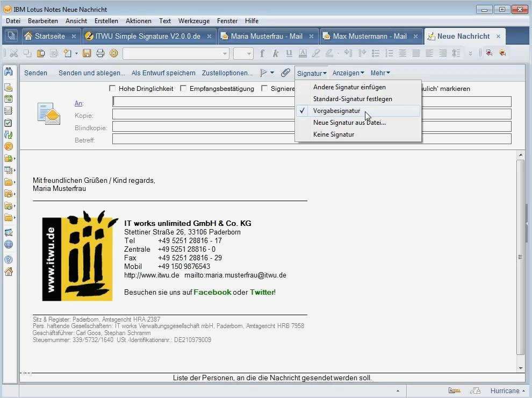Enable the Hohe Dringlichkeit checkbox
The image size is (532, 398).
point(112,88)
